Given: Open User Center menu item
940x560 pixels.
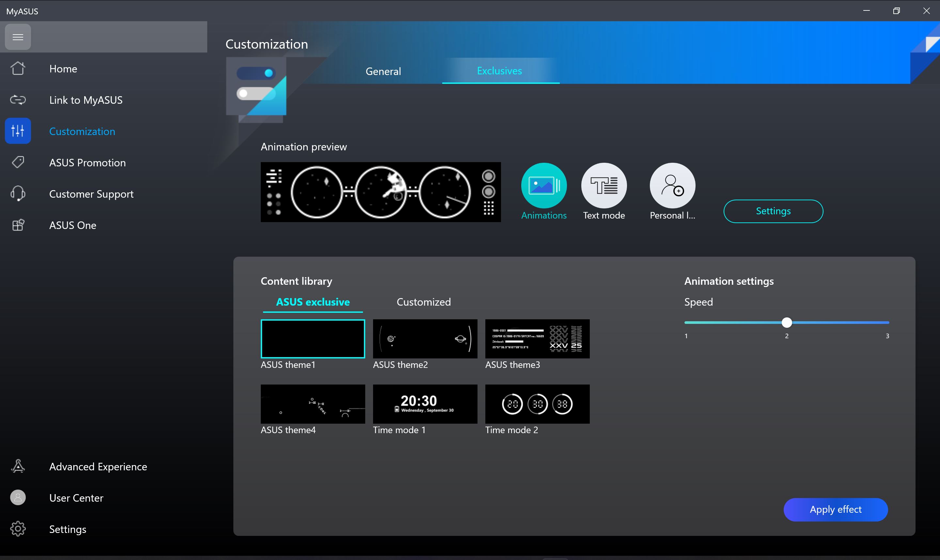Looking at the screenshot, I should click(x=76, y=498).
